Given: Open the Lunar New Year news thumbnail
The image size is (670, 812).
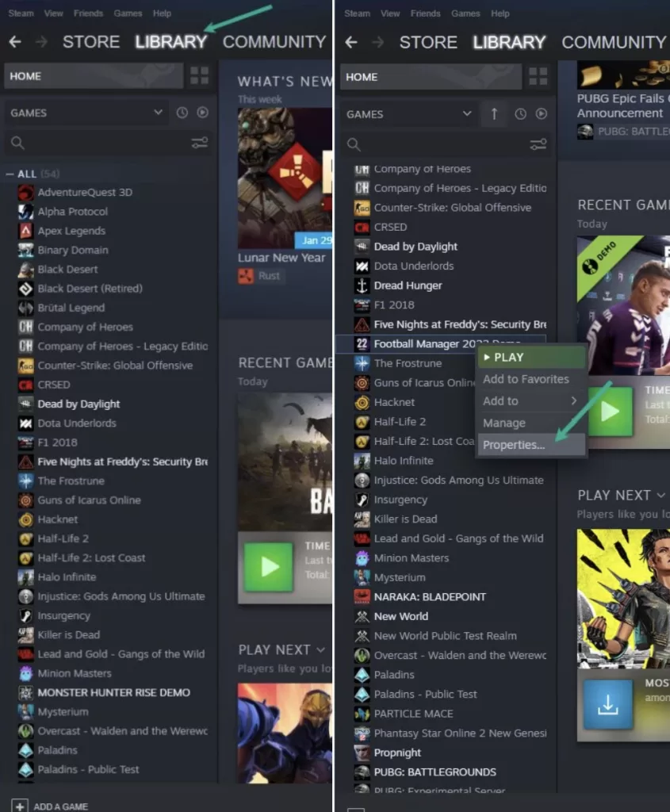Looking at the screenshot, I should point(285,178).
